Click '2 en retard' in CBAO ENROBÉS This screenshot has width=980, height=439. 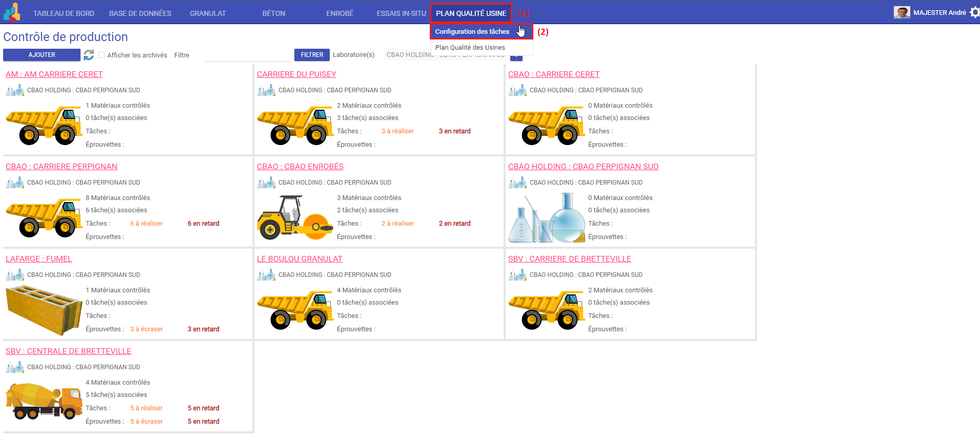pyautogui.click(x=454, y=224)
